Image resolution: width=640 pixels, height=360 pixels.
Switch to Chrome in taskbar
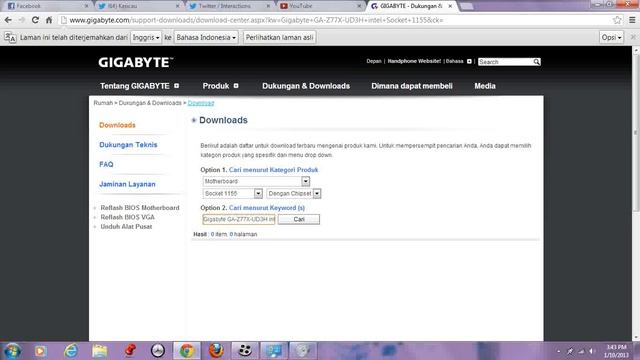coord(187,351)
